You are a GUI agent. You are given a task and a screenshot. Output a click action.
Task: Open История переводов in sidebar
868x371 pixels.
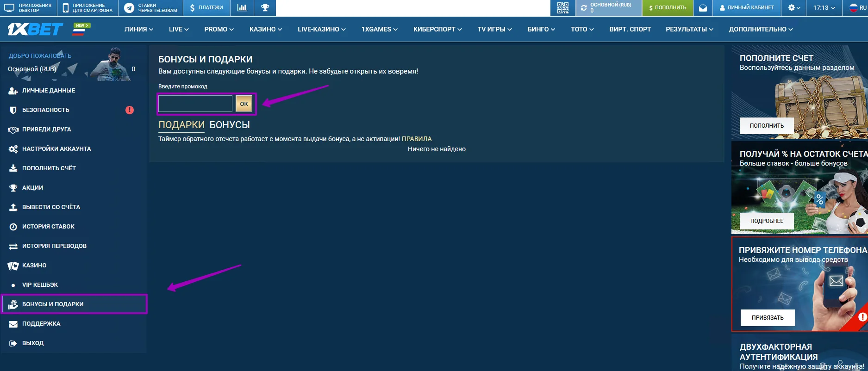74,246
